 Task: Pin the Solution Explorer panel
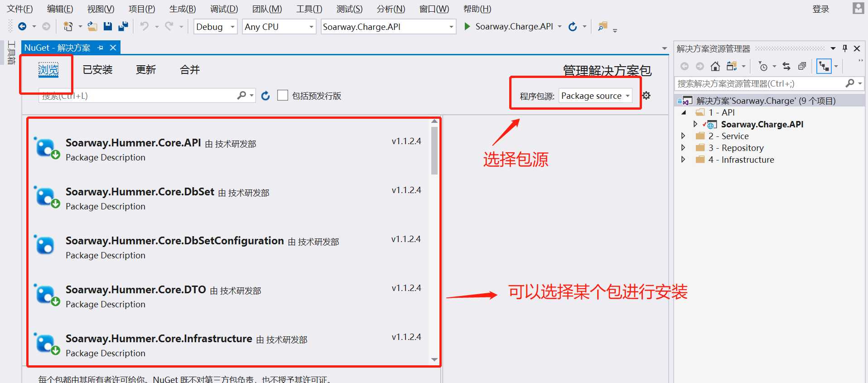tap(845, 48)
